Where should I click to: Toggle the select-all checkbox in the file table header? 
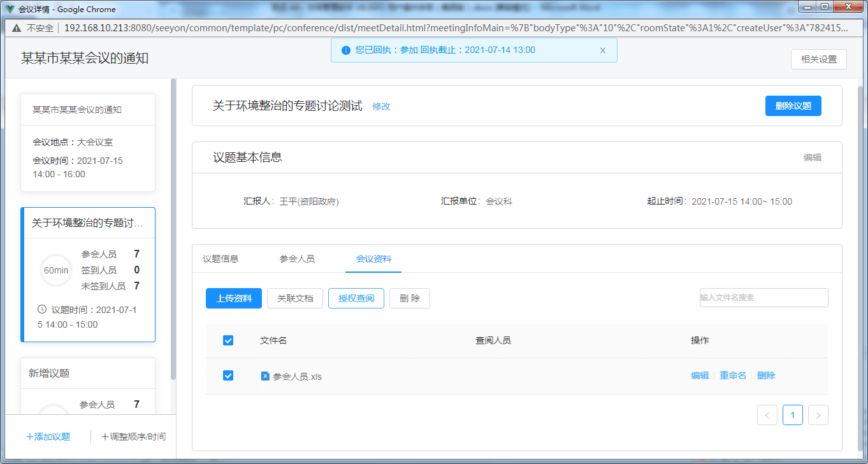(x=228, y=340)
